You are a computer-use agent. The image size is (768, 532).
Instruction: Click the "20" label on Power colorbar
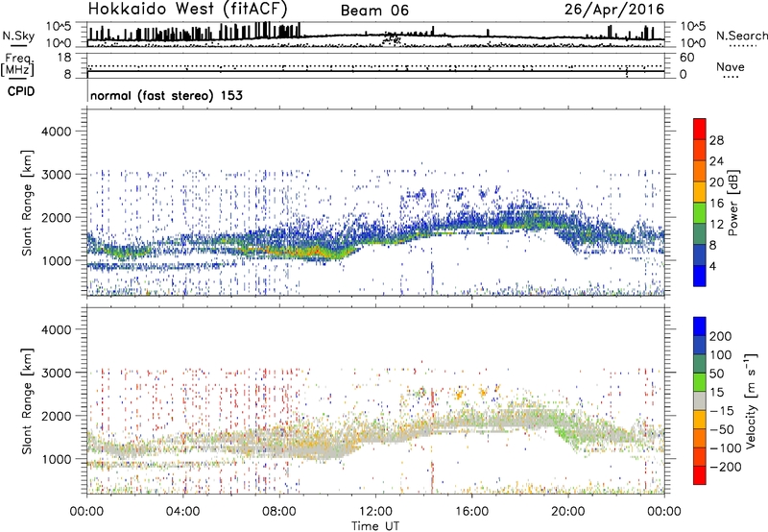[716, 182]
